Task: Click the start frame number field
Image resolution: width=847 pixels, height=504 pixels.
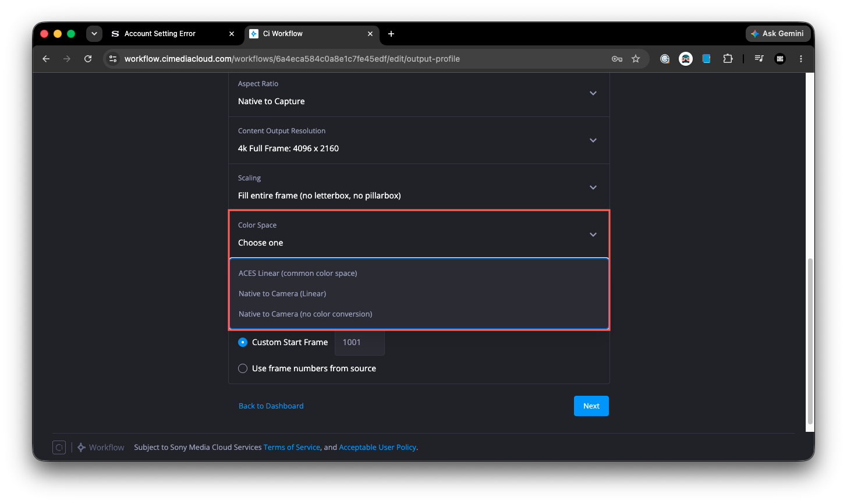Action: click(360, 342)
